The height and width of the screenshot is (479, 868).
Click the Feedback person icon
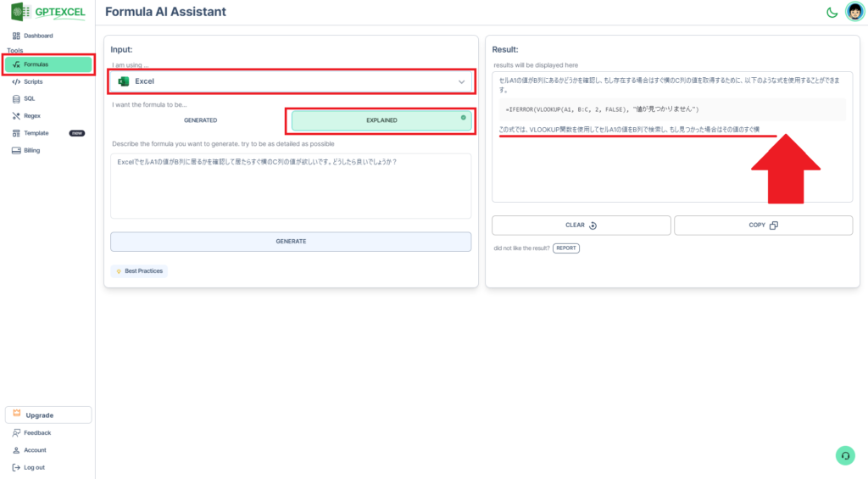16,433
